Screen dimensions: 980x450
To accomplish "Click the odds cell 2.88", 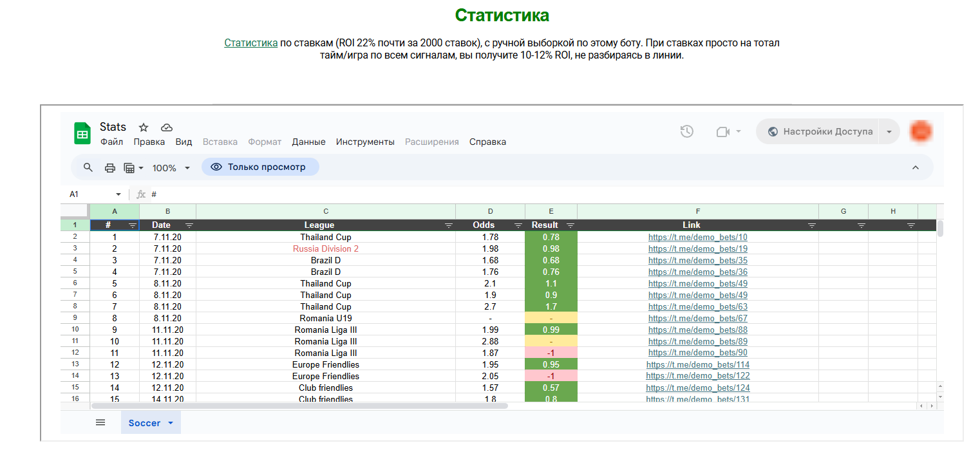I will [490, 341].
